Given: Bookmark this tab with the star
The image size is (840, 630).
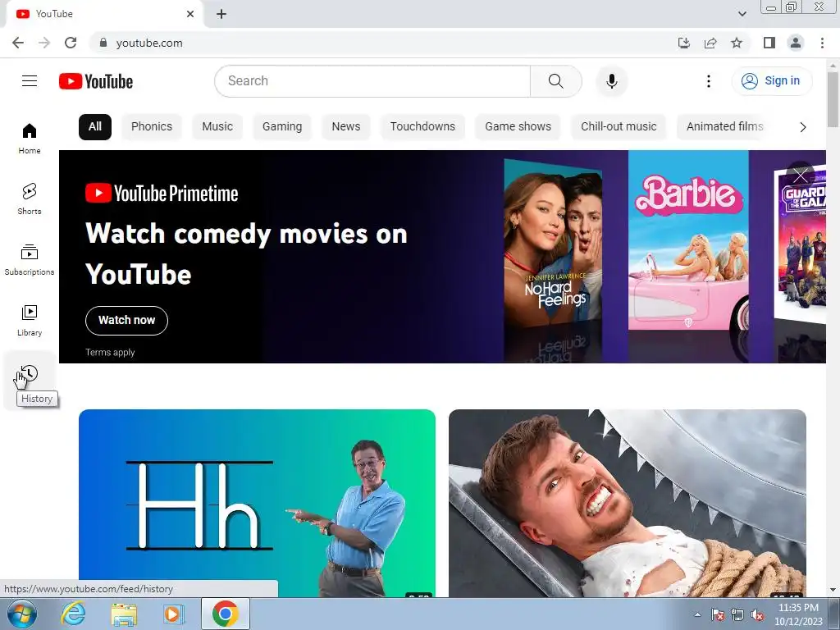Looking at the screenshot, I should pos(737,43).
